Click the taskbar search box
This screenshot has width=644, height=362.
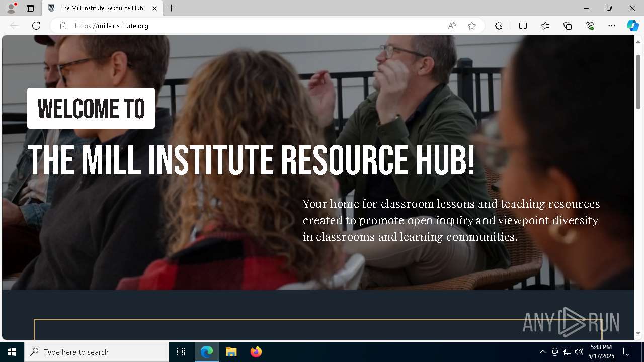click(97, 352)
